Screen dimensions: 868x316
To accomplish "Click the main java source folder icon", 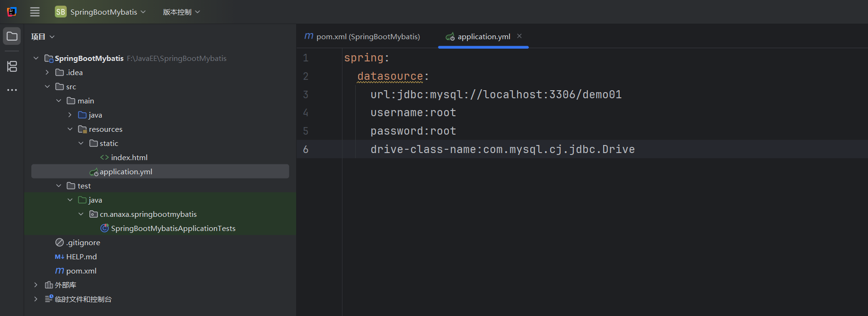I will tap(82, 115).
